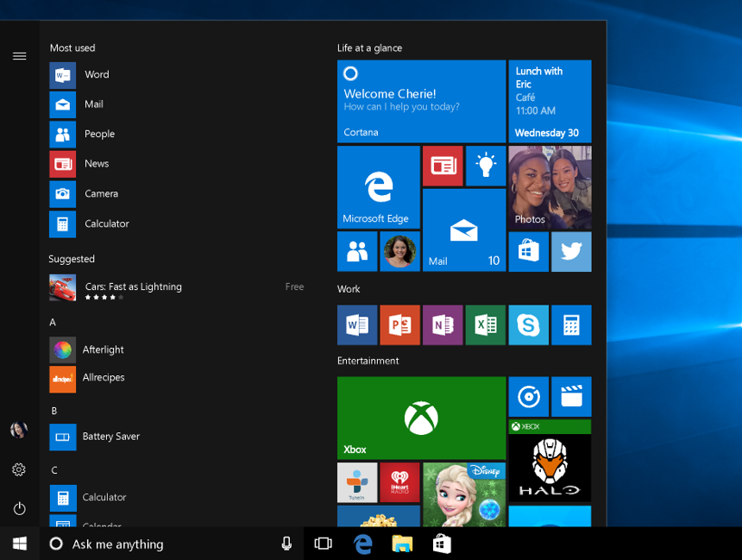Open Calculator from the Most used list
Viewport: 742px width, 560px height.
point(176,223)
